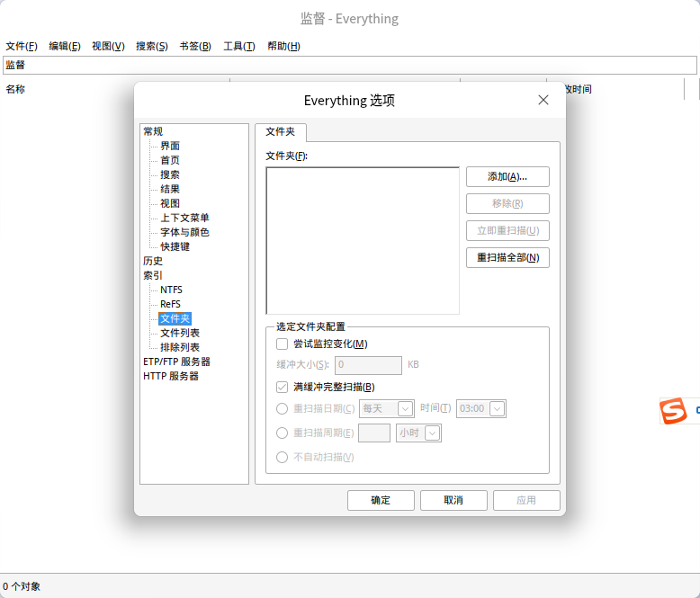
Task: Select HTTP 服务器 in the options tree
Action: pos(171,376)
